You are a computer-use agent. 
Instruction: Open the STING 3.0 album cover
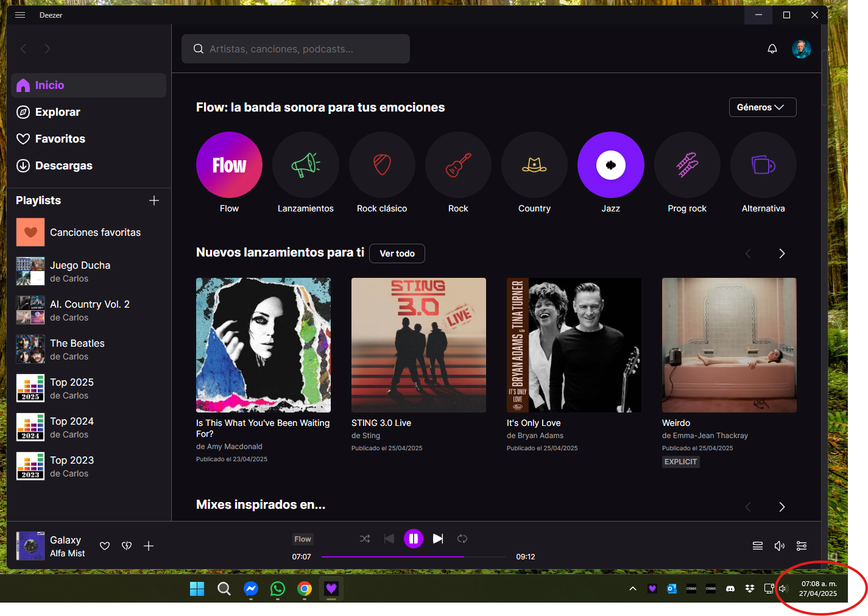418,345
